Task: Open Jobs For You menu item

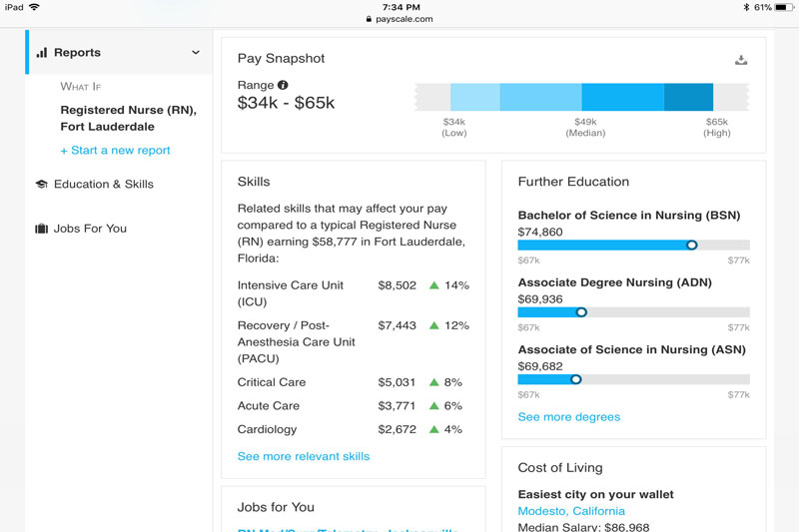Action: (x=90, y=229)
